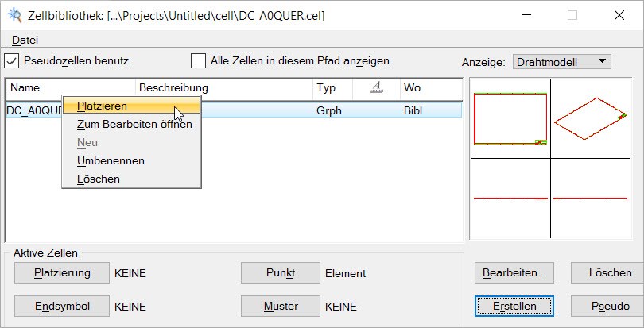Click the Bearbeiten... button
The image size is (644, 328).
tap(514, 273)
